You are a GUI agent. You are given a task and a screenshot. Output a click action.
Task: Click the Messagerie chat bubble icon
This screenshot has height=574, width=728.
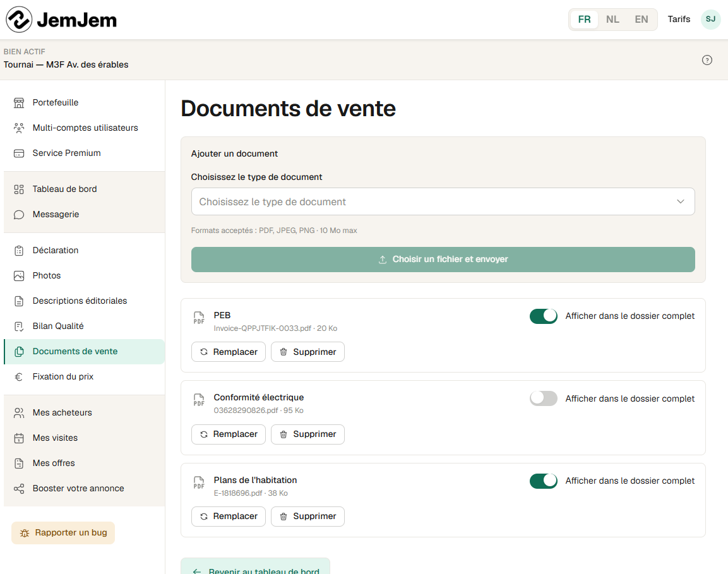pos(19,215)
